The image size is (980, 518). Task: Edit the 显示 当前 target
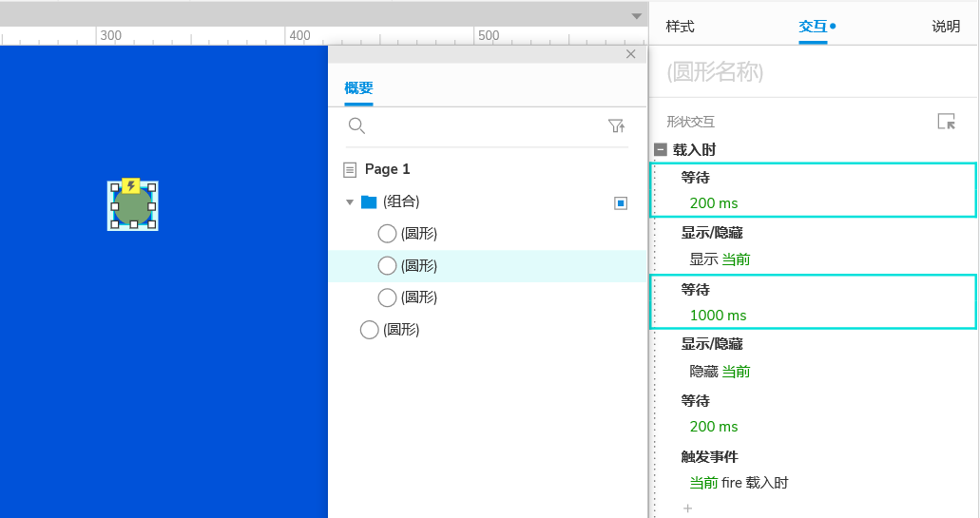click(720, 259)
